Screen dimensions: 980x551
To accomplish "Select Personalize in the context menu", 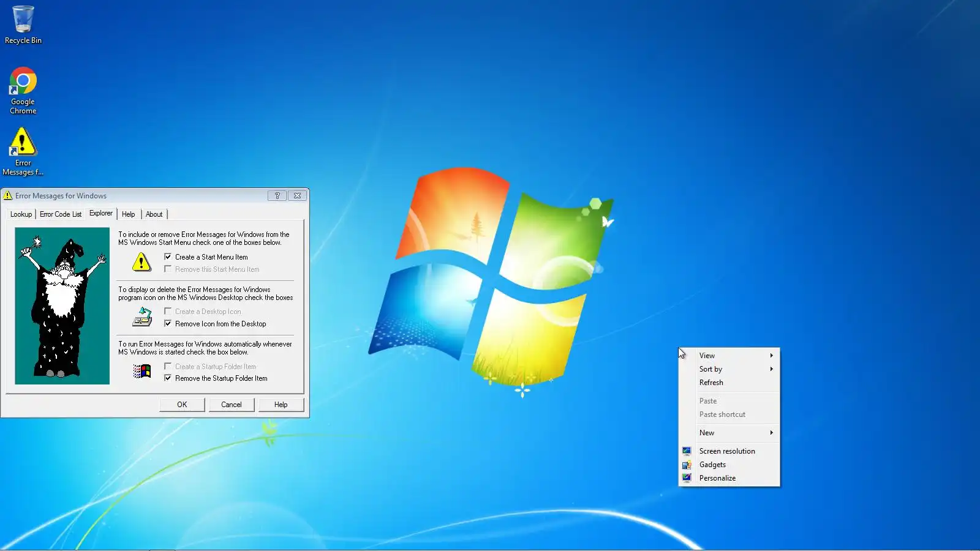I will (x=729, y=478).
